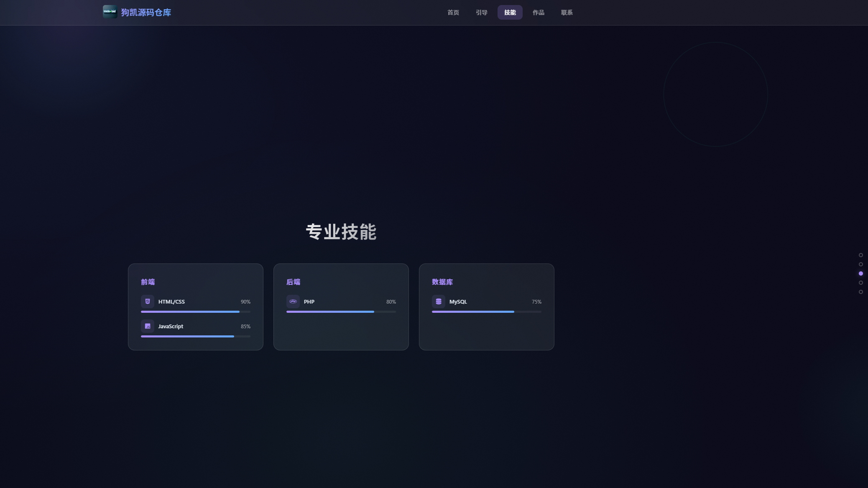Screen dimensions: 868x488
Task: Select the fourth side navigation dot
Action: coord(861,283)
